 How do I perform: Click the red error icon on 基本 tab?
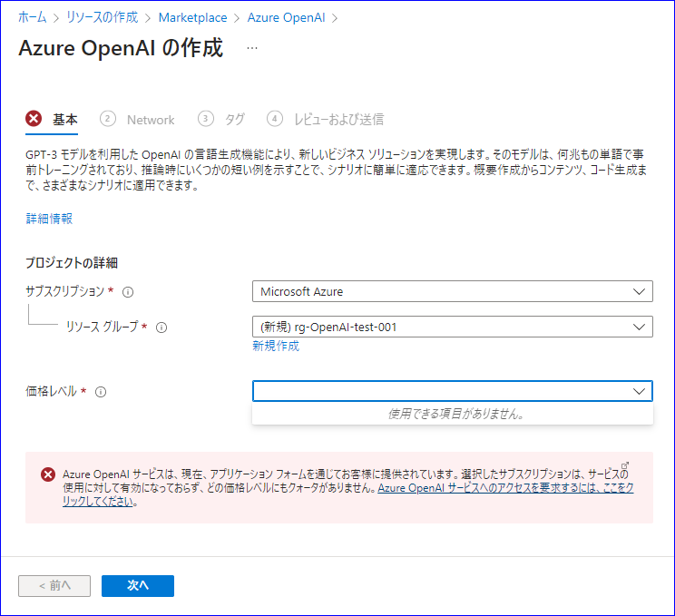tap(34, 118)
